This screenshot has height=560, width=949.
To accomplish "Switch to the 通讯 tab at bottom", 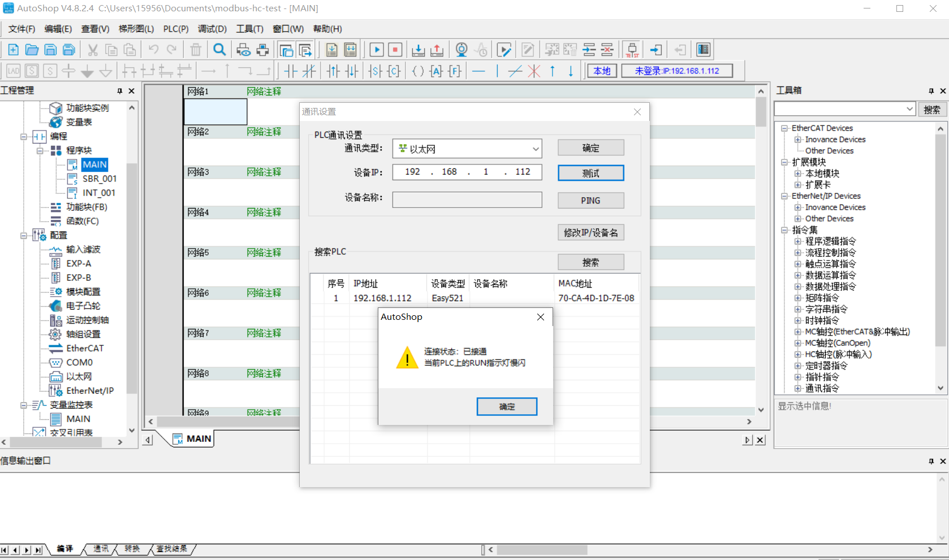I will [100, 549].
